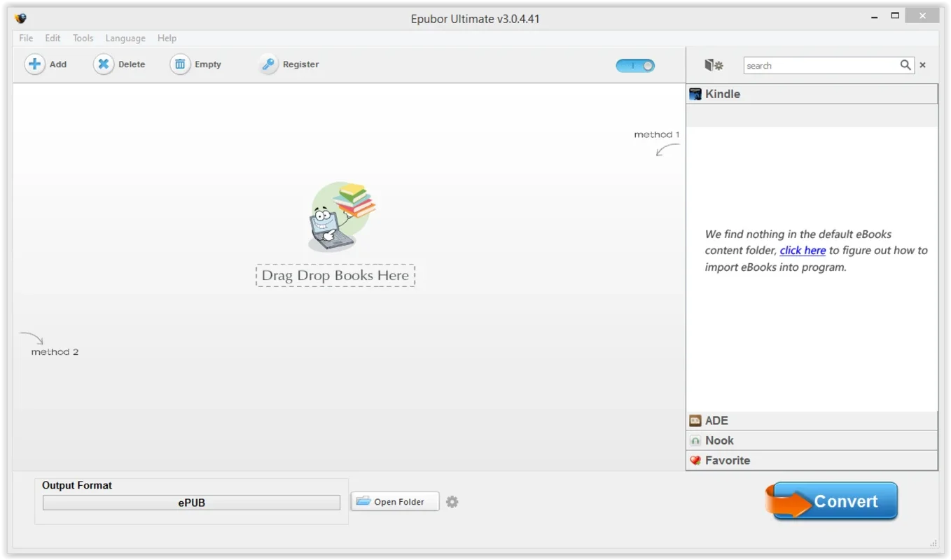Image resolution: width=951 pixels, height=560 pixels.
Task: Expand the Nook library section
Action: click(812, 440)
